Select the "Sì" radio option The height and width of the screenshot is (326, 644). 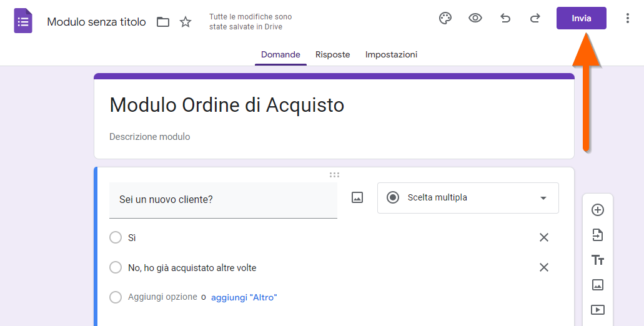[116, 237]
